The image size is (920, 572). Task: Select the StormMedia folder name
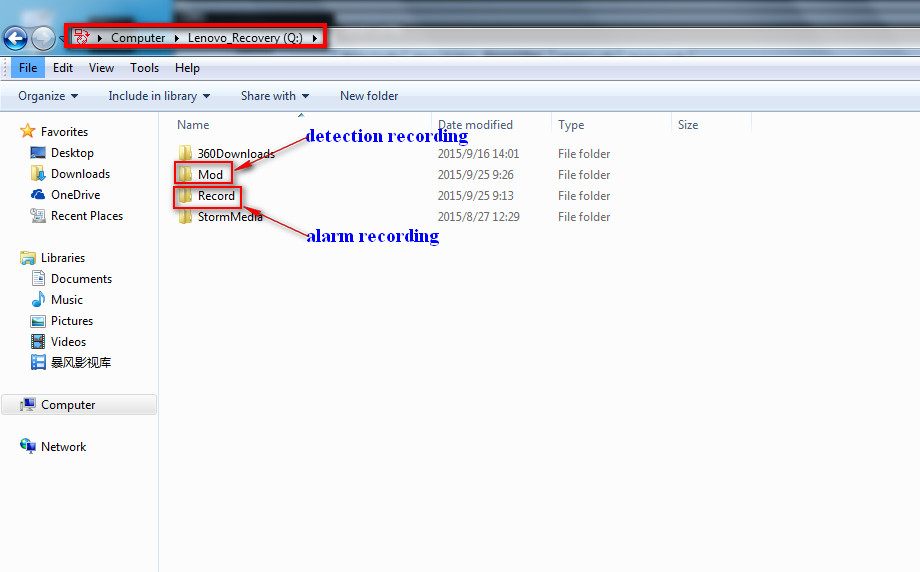(x=230, y=217)
